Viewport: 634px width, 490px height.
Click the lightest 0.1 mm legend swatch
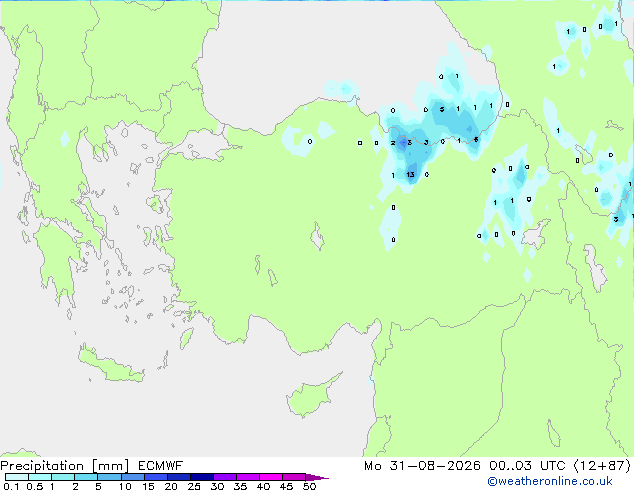click(17, 477)
